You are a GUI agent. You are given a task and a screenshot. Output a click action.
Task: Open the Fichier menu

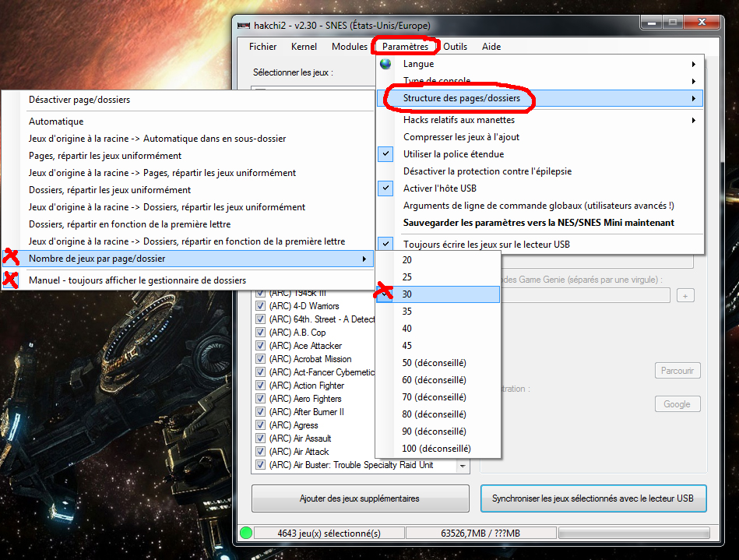(x=263, y=47)
